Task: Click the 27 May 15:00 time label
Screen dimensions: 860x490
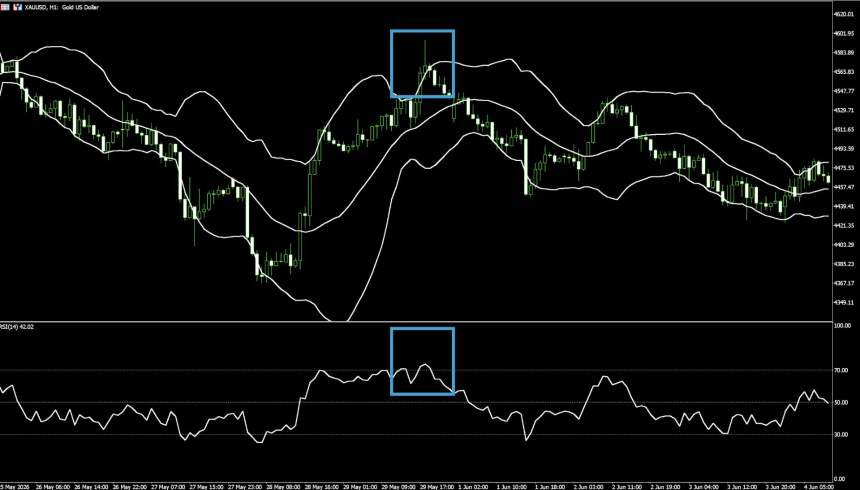Action: [207, 487]
